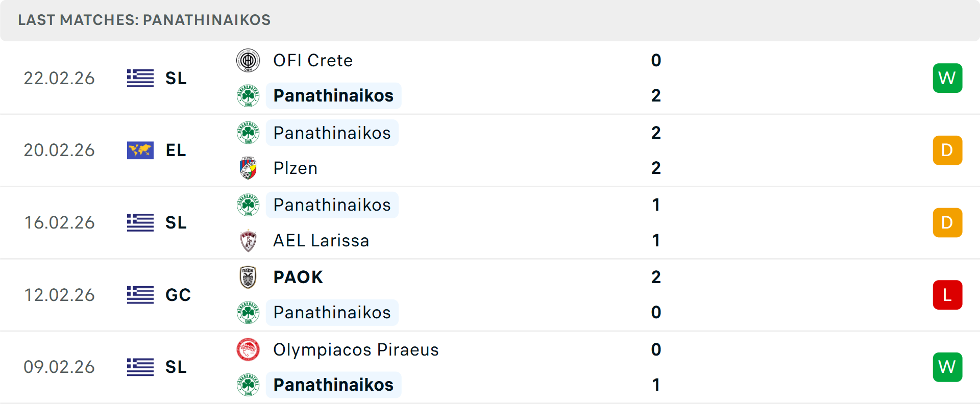Click the Greek flag beside the 22.02.26 match
Viewport: 980px width, 404px height.
pyautogui.click(x=140, y=78)
